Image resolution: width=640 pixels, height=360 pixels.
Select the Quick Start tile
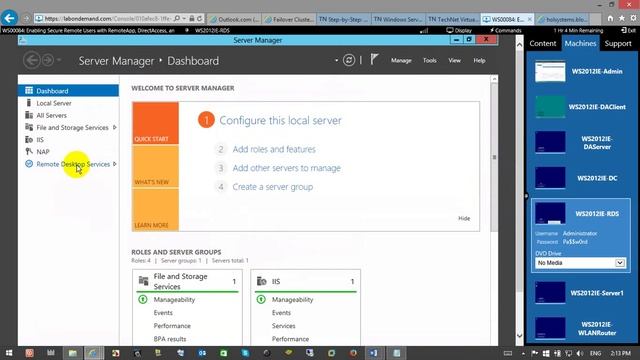155,123
